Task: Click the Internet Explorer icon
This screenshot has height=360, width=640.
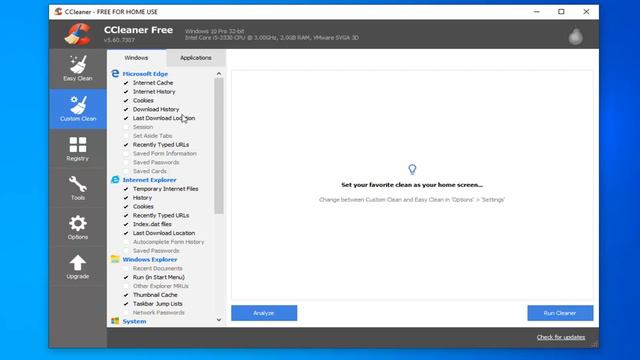Action: [115, 180]
